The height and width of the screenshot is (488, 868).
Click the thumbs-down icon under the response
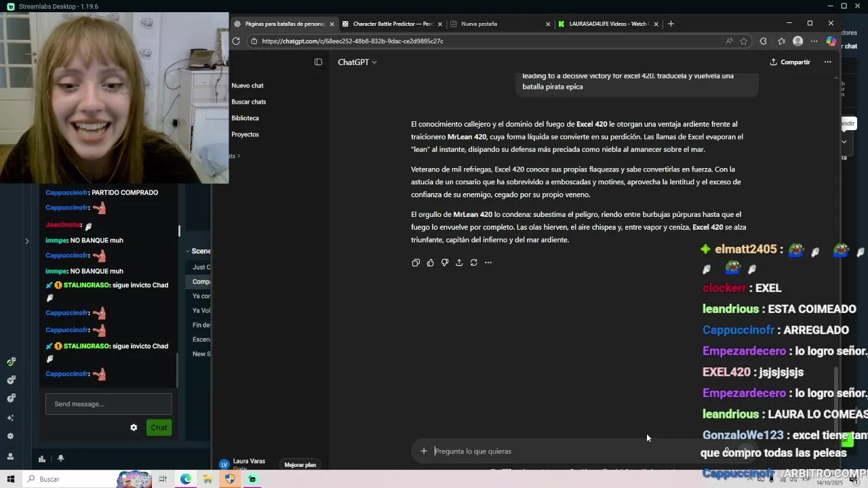(445, 262)
